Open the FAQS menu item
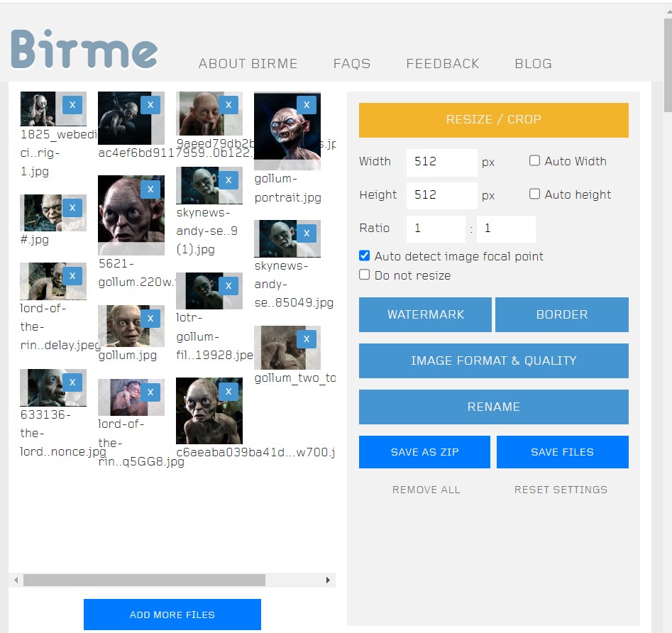The width and height of the screenshot is (672, 633). pyautogui.click(x=352, y=64)
